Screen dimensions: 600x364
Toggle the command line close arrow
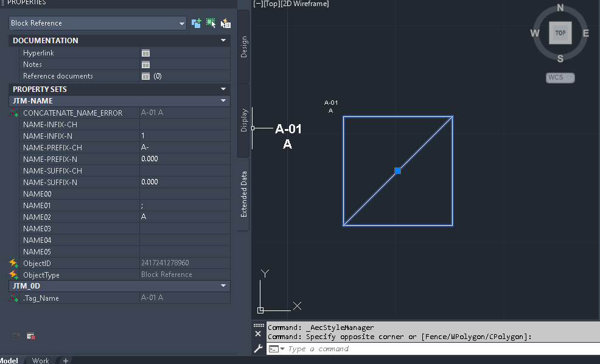[258, 333]
